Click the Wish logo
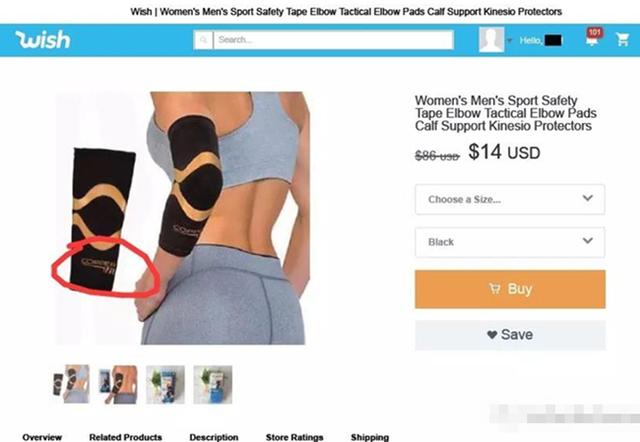Viewport: 640px width, 442px height. coord(43,40)
